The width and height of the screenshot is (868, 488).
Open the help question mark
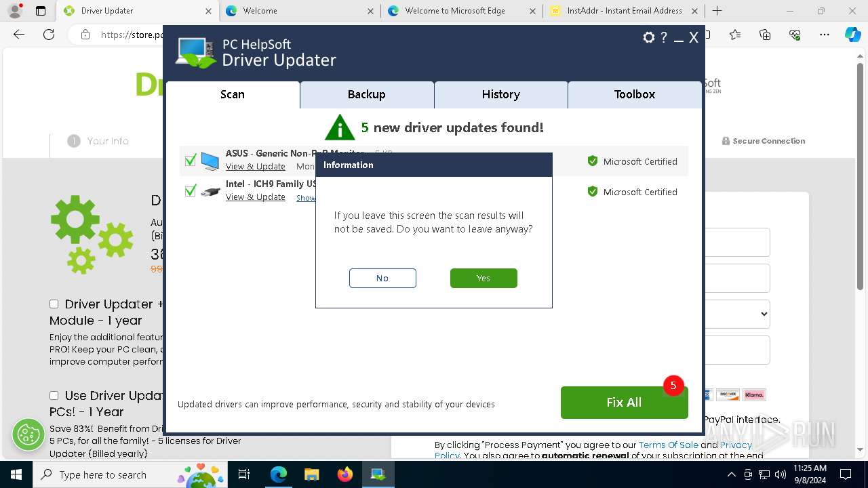(664, 38)
